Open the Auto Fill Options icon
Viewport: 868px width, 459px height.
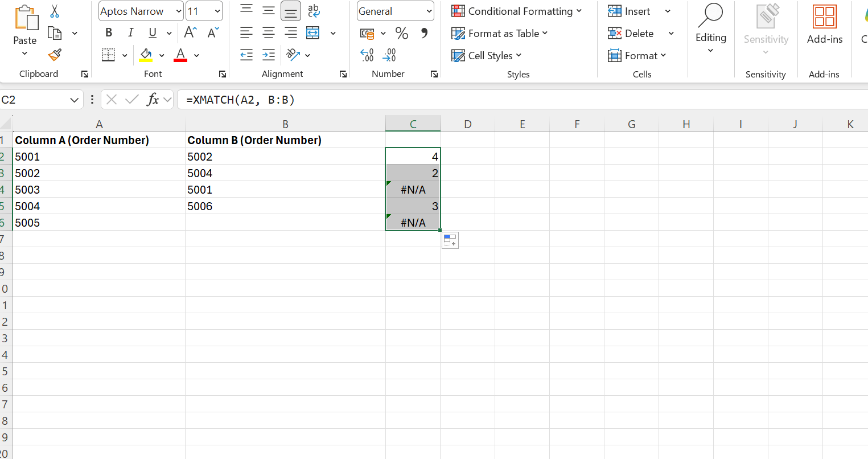[x=450, y=240]
